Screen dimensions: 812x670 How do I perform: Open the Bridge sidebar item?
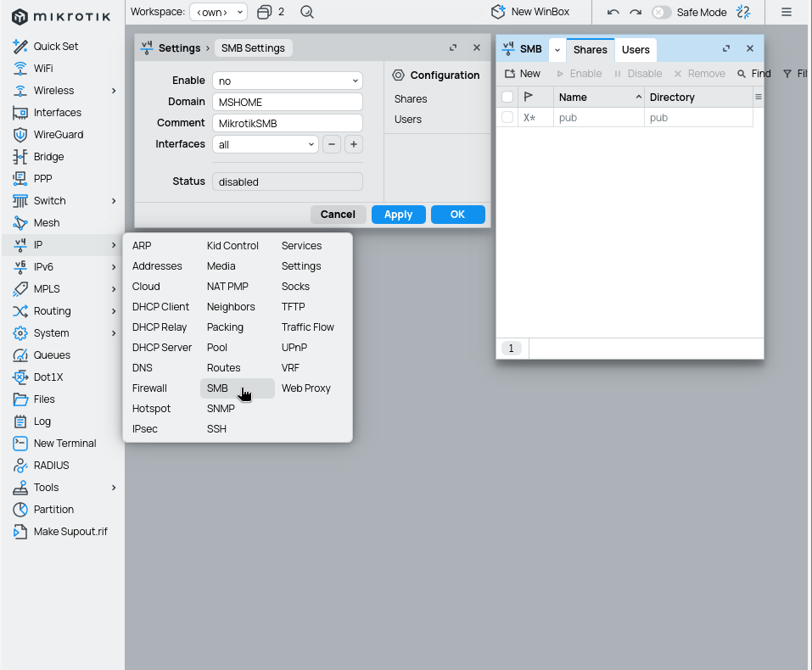(x=48, y=156)
